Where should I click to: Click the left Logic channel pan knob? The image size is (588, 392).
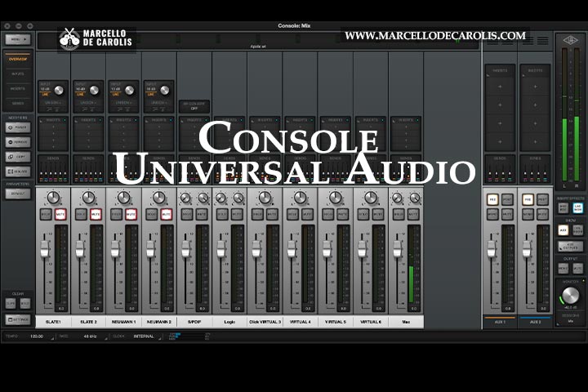(220, 198)
